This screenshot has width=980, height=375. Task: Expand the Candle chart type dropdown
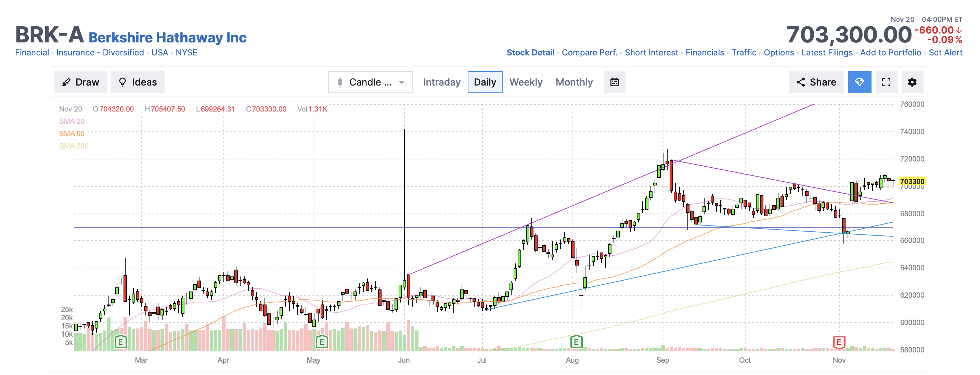(x=370, y=82)
